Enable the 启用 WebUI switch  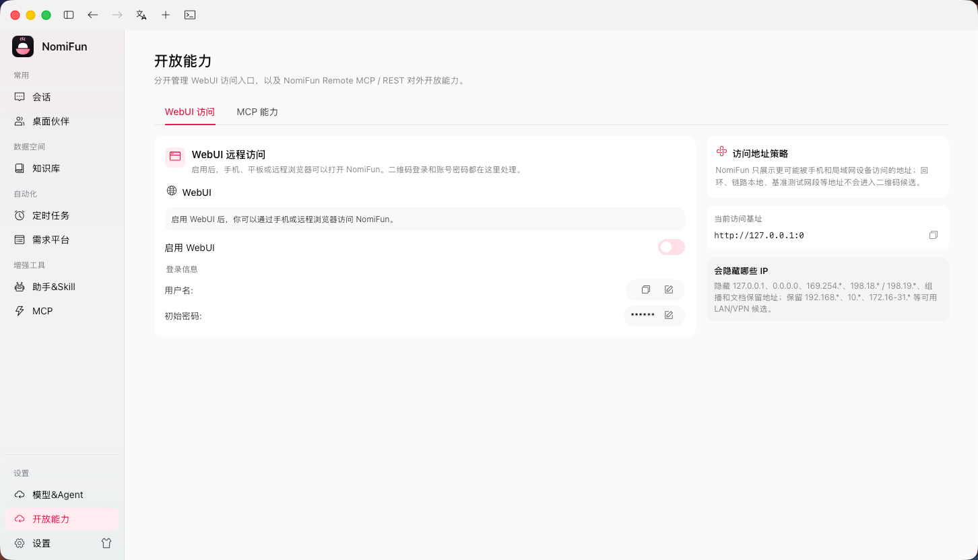672,247
